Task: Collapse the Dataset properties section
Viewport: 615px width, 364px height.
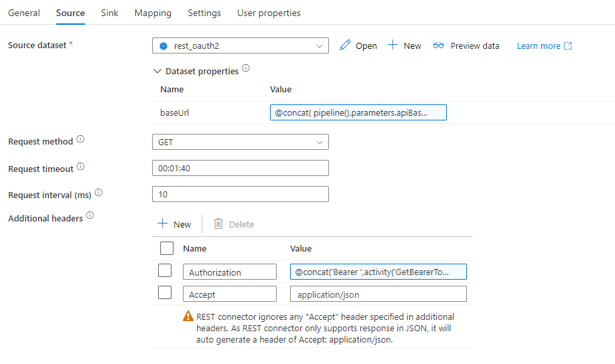Action: [157, 71]
